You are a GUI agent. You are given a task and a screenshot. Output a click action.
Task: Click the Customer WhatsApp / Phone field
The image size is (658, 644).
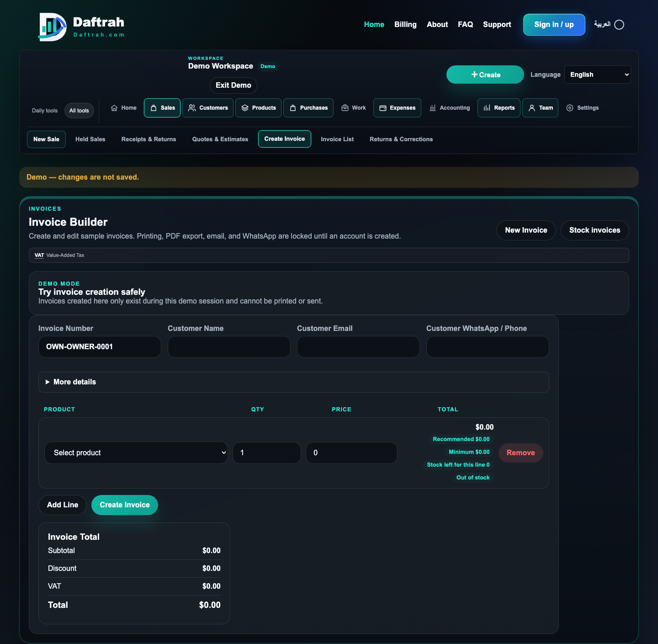click(x=488, y=347)
